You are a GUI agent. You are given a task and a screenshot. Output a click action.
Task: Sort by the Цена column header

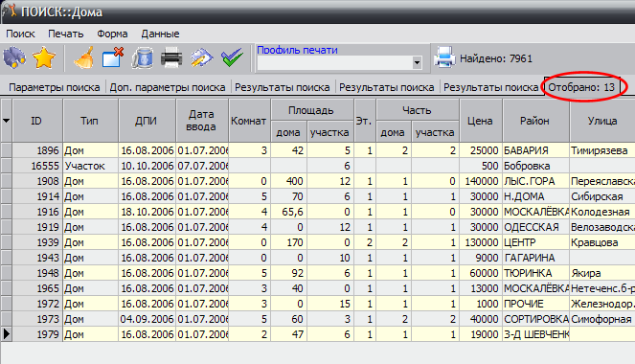pos(481,121)
